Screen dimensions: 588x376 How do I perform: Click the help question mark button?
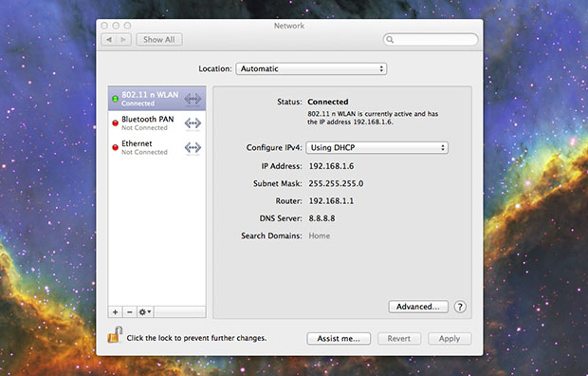(x=460, y=307)
